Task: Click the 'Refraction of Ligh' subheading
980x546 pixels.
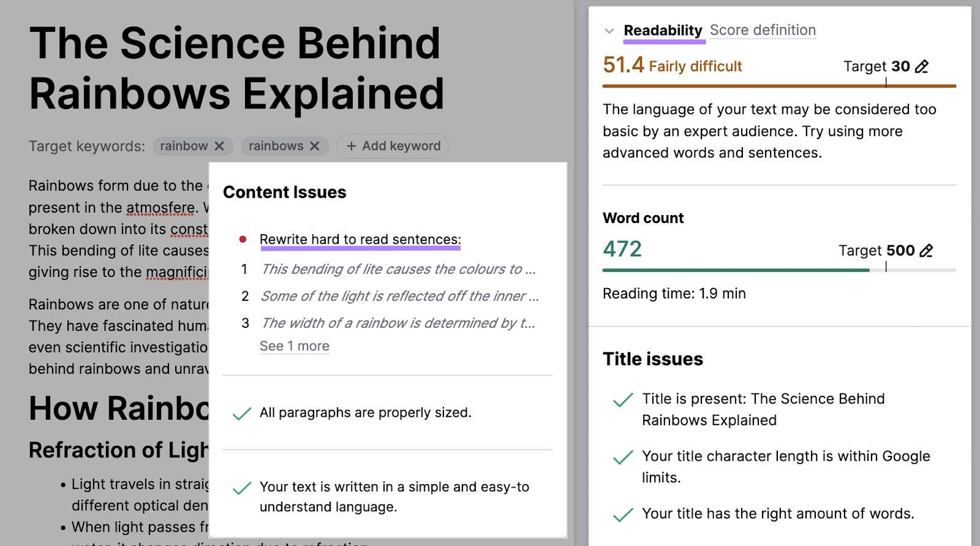Action: click(x=119, y=450)
